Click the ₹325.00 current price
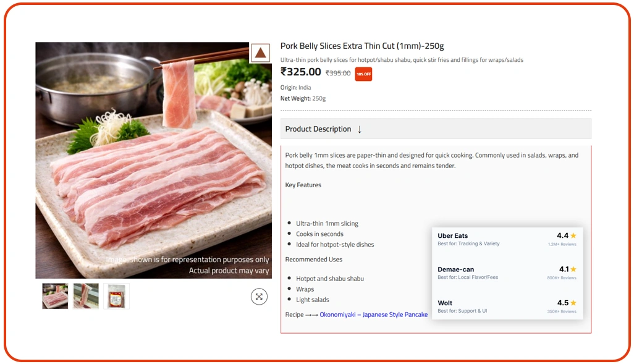The height and width of the screenshot is (364, 634). pos(301,72)
